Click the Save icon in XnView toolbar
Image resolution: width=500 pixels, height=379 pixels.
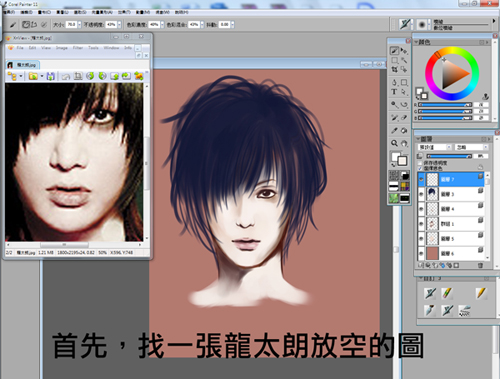pyautogui.click(x=50, y=76)
